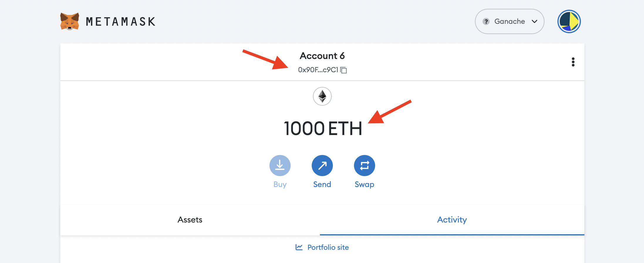The width and height of the screenshot is (644, 263).
Task: Open the account avatar menu
Action: click(x=569, y=21)
